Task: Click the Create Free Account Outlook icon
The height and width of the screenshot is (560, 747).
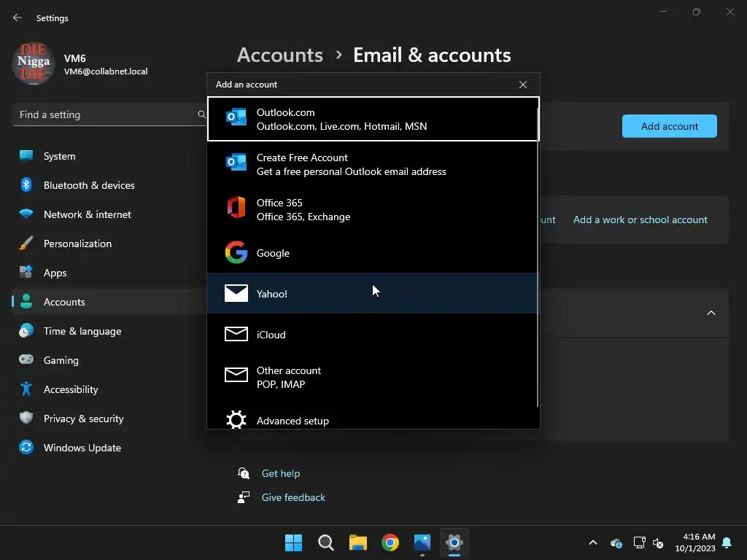Action: point(236,162)
